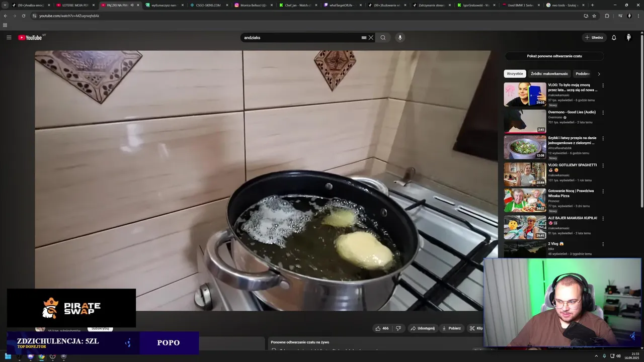Open YouTube notifications bell
This screenshot has width=644, height=362.
[614, 38]
